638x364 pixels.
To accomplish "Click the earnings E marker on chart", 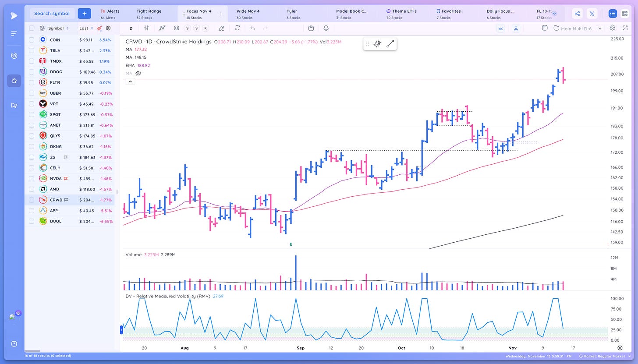I will [291, 244].
